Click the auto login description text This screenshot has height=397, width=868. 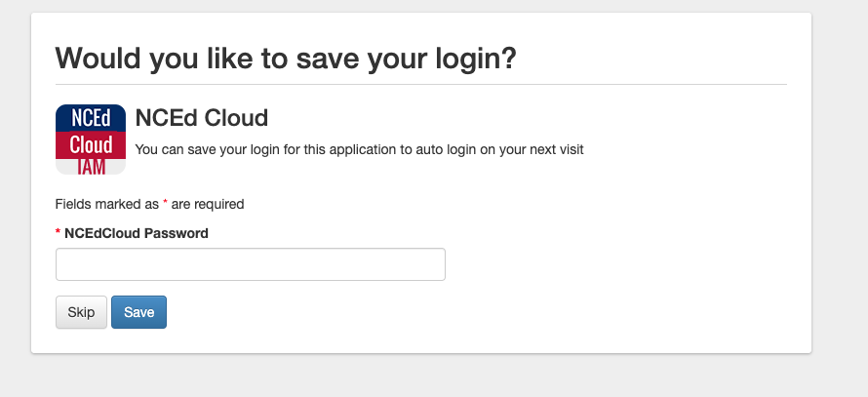click(359, 150)
